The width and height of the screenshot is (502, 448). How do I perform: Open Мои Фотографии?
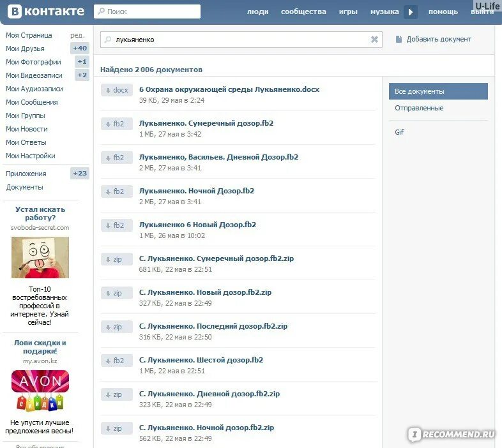(33, 62)
